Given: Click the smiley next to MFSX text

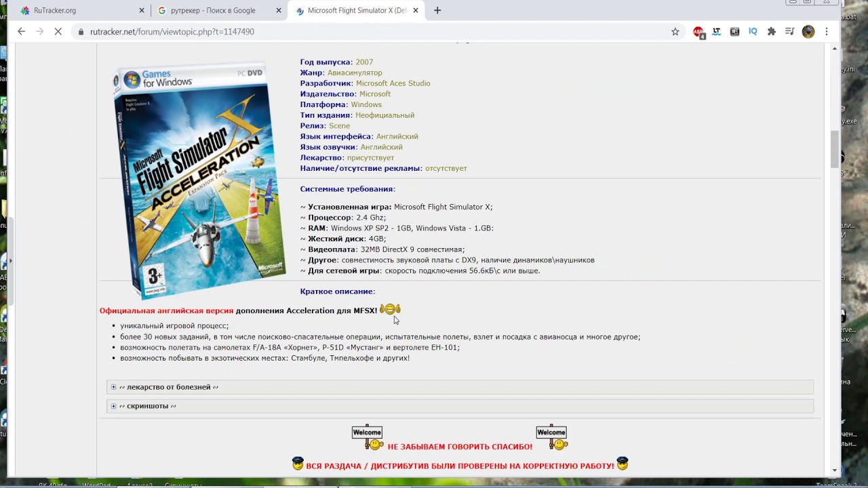Looking at the screenshot, I should pyautogui.click(x=390, y=309).
